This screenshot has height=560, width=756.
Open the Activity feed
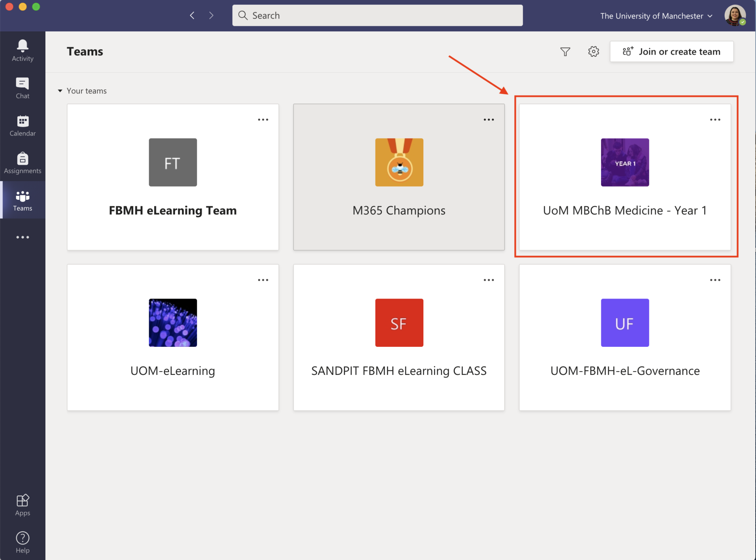tap(22, 50)
